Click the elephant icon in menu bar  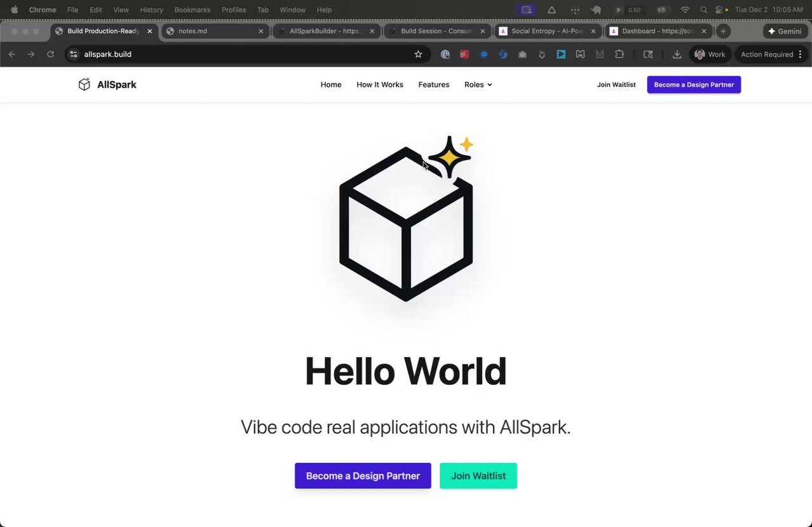point(596,10)
